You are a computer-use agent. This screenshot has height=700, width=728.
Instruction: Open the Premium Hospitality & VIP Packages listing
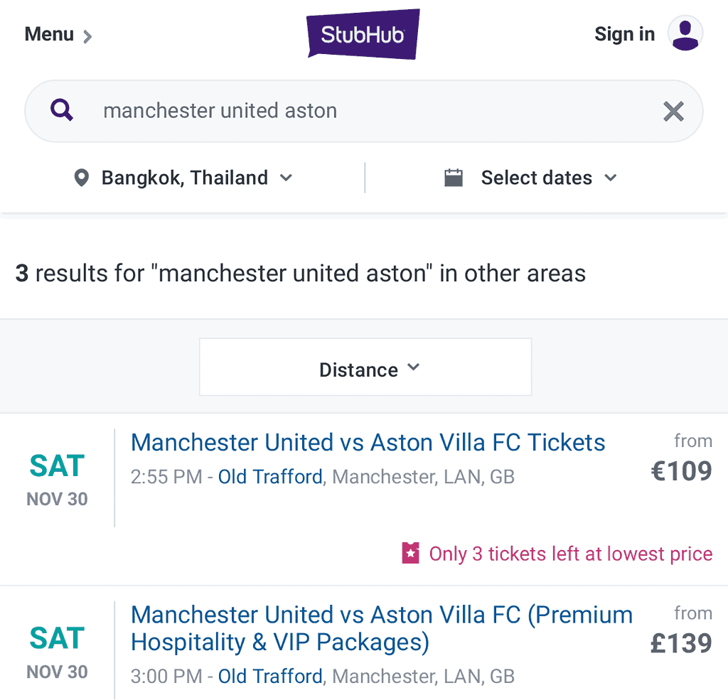(382, 628)
